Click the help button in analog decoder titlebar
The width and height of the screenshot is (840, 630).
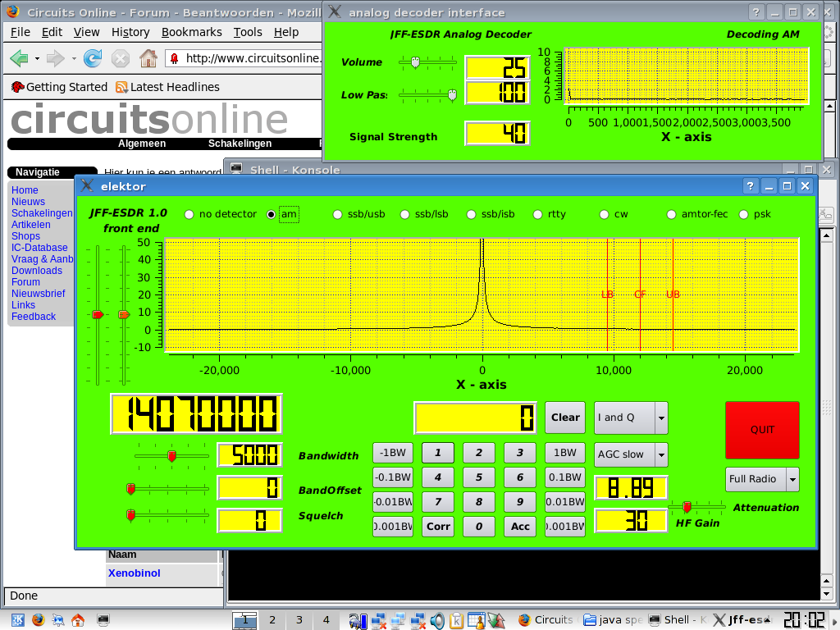[x=756, y=12]
